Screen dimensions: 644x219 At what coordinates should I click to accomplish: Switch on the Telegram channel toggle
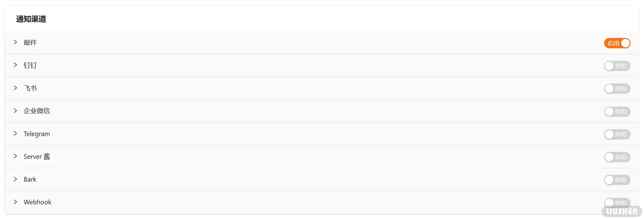pyautogui.click(x=617, y=134)
